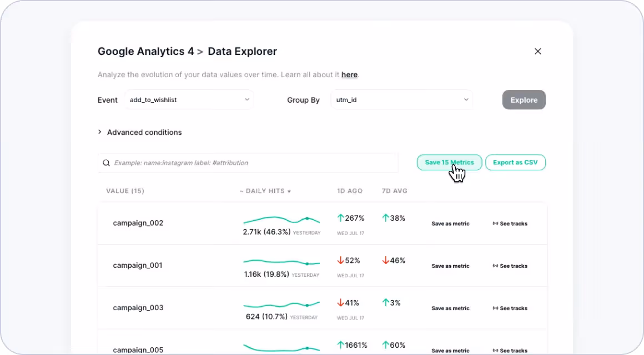644x355 pixels.
Task: Click the campaign_002 sparkline chart
Action: pyautogui.click(x=281, y=220)
